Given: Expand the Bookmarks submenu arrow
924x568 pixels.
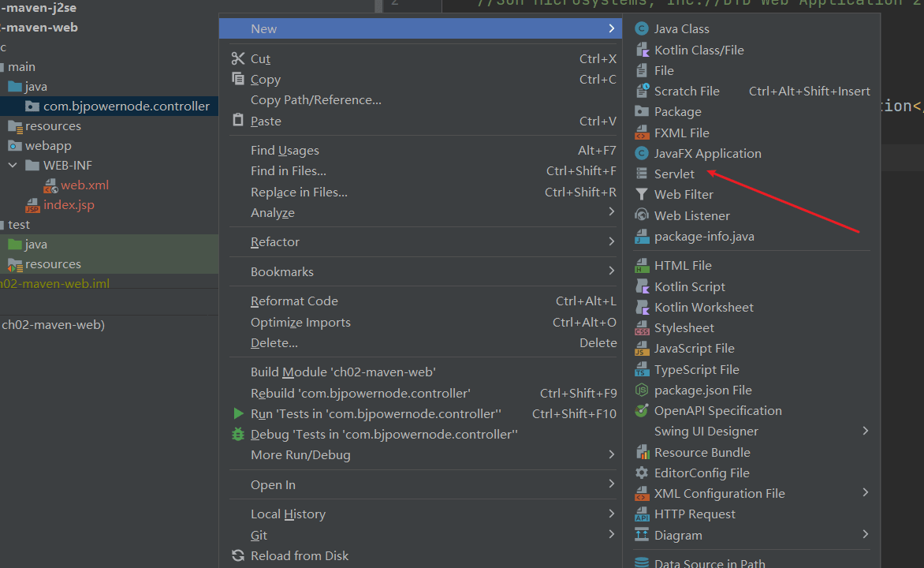Looking at the screenshot, I should pyautogui.click(x=612, y=271).
